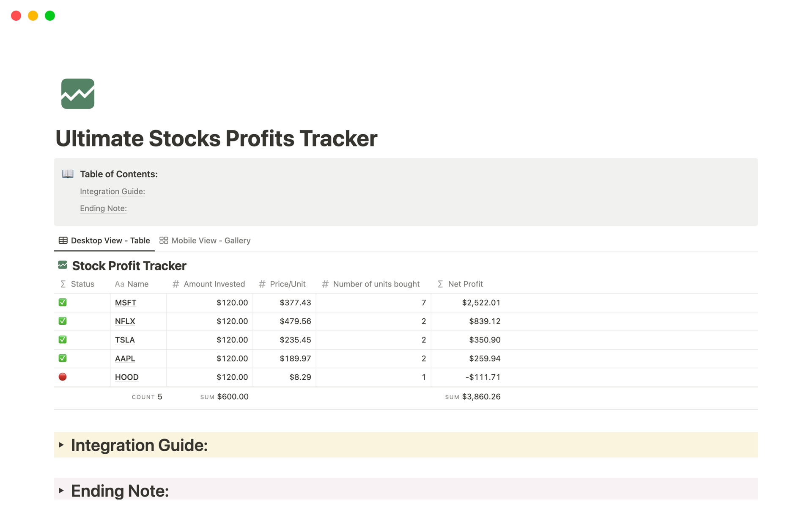Click the green check status for TSLA

pos(63,340)
